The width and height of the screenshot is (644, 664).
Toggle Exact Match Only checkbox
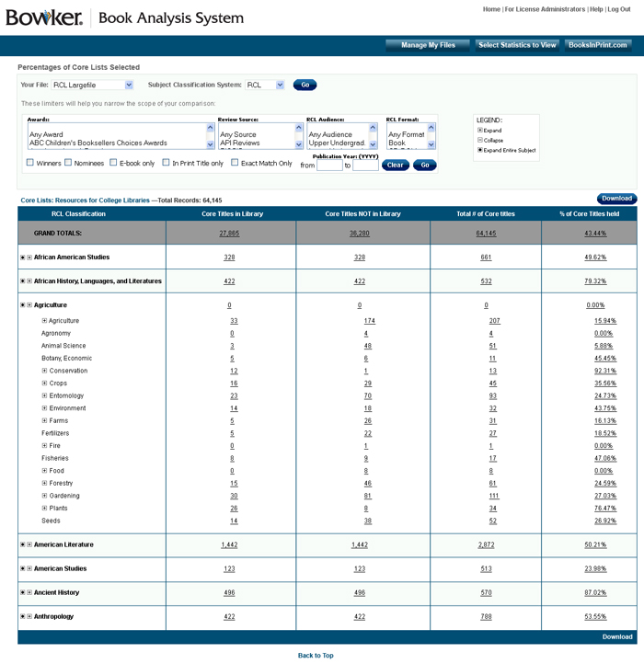pyautogui.click(x=235, y=163)
